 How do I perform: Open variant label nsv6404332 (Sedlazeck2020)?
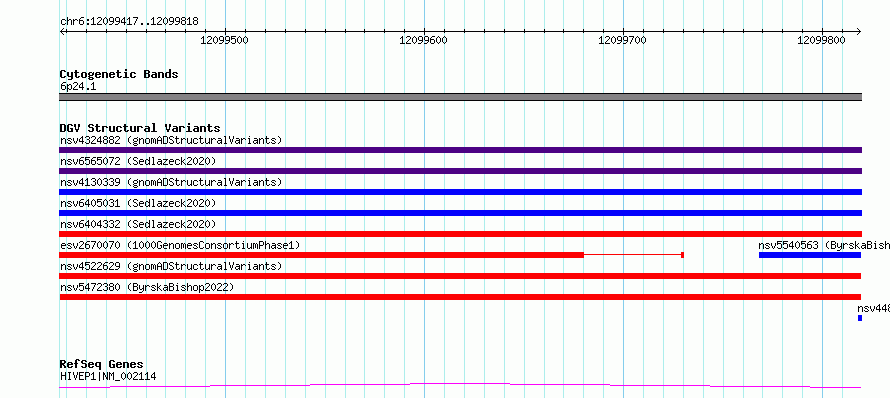(138, 224)
